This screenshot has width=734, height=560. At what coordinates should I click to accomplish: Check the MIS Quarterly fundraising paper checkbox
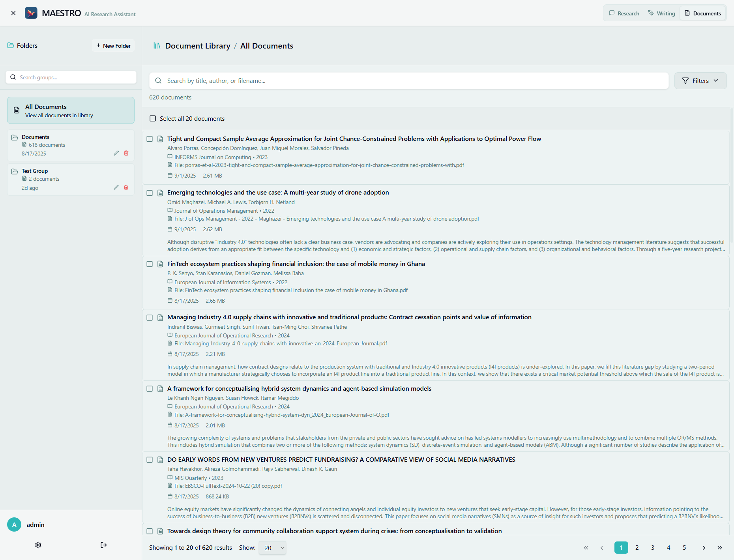click(x=150, y=460)
